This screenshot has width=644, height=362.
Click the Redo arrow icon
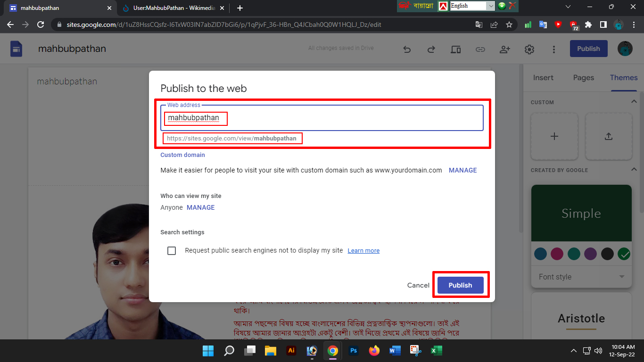click(431, 49)
